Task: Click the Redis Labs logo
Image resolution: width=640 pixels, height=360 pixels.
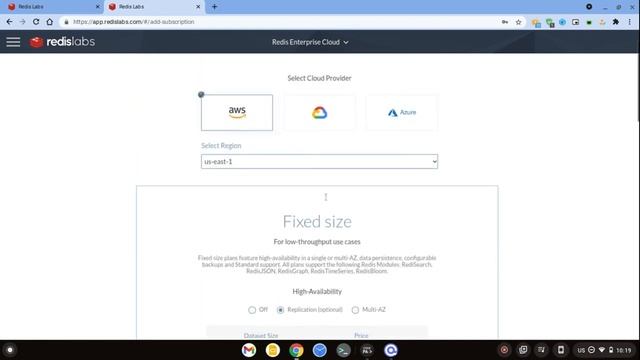Action: pos(62,42)
